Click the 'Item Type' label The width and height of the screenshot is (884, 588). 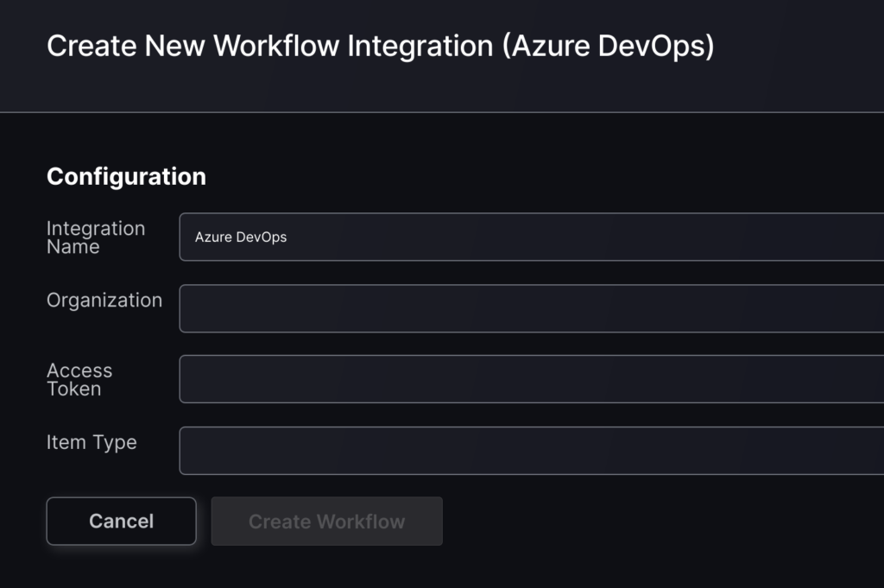coord(92,443)
